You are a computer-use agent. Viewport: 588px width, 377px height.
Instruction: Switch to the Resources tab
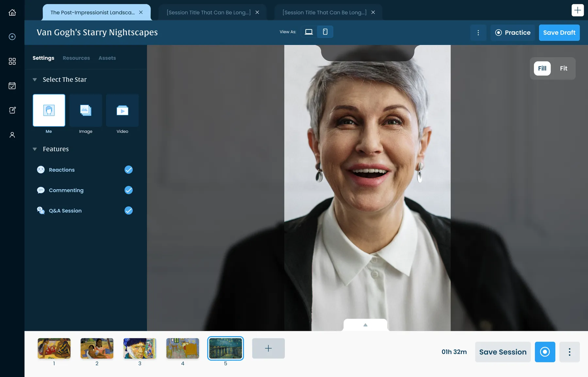76,58
